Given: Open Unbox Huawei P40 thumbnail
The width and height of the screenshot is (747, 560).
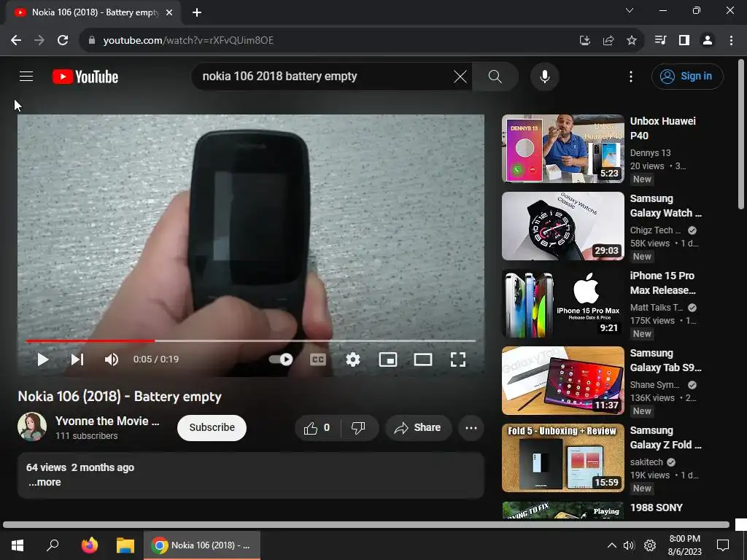Looking at the screenshot, I should click(x=563, y=149).
